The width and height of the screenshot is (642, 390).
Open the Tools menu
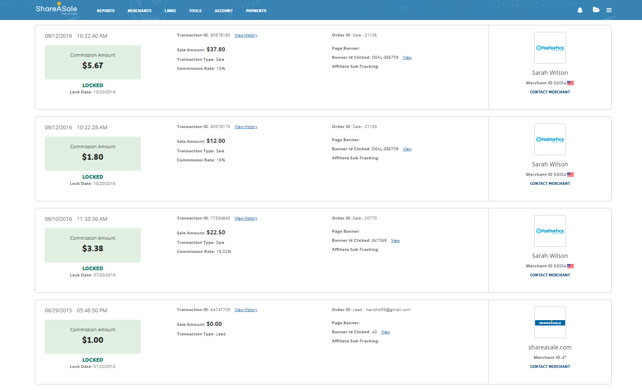click(x=195, y=11)
